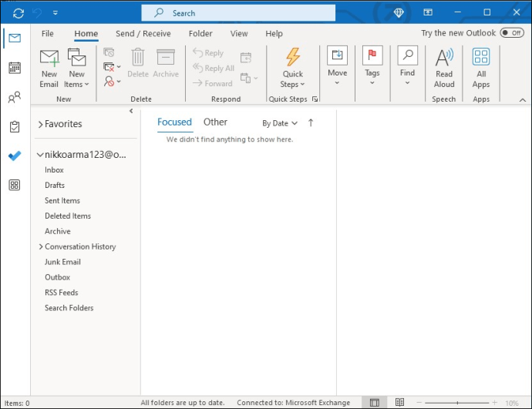Click the Send/Receive sync icon in title bar
This screenshot has height=409, width=532.
coord(19,13)
